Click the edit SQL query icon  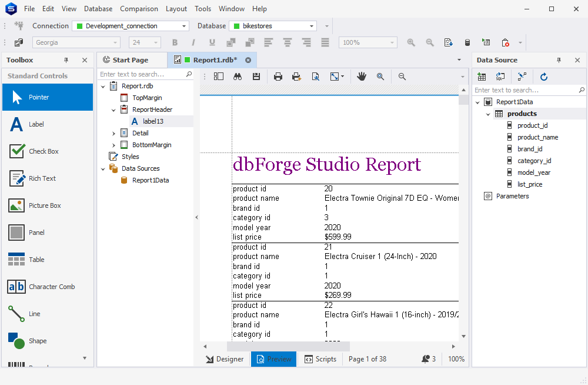pyautogui.click(x=500, y=77)
